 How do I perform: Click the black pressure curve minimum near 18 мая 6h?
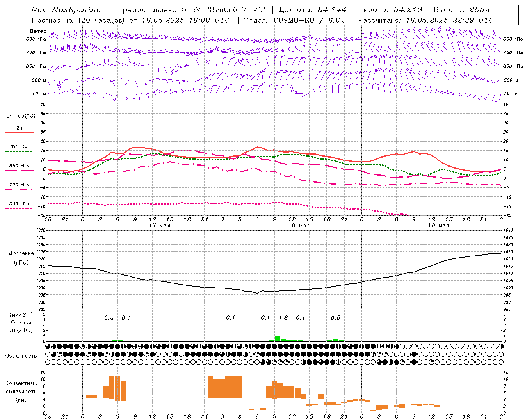click(x=257, y=293)
